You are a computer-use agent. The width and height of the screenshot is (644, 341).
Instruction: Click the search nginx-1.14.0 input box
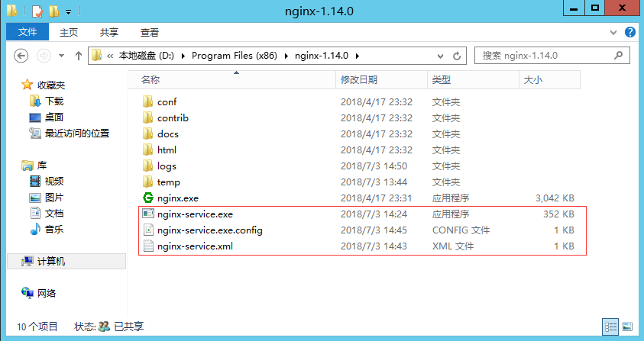[552, 56]
